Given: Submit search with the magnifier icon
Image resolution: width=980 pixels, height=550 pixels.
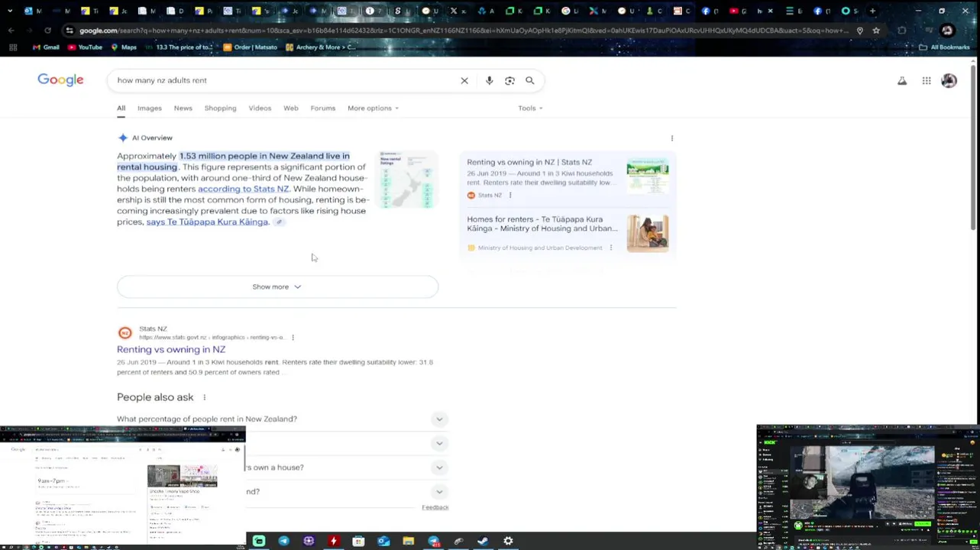Looking at the screenshot, I should coord(529,80).
